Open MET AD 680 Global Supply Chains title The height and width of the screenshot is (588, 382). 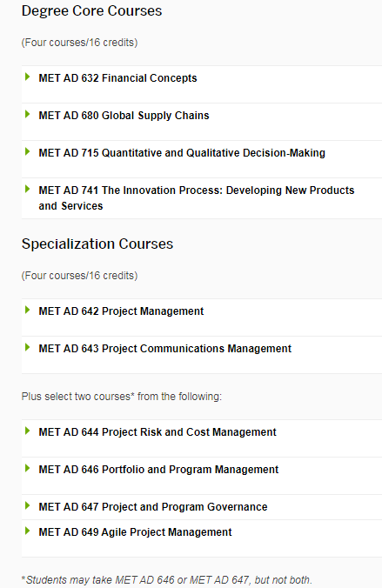124,116
